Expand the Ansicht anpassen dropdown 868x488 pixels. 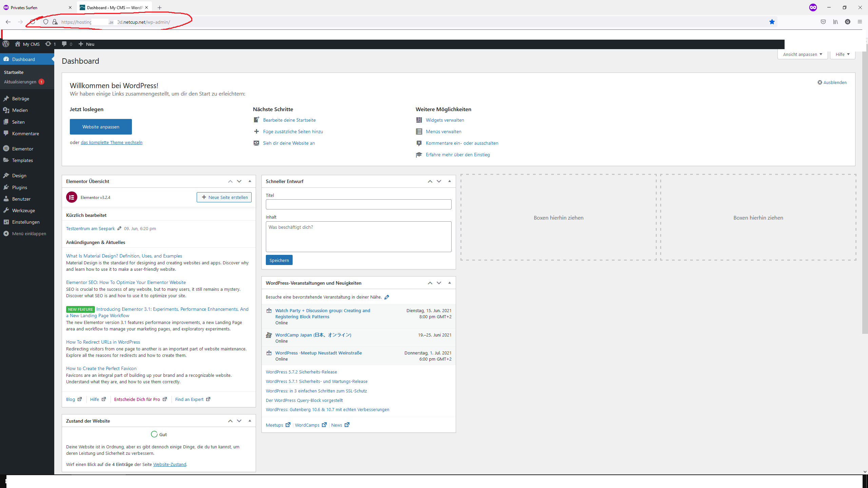pos(802,54)
